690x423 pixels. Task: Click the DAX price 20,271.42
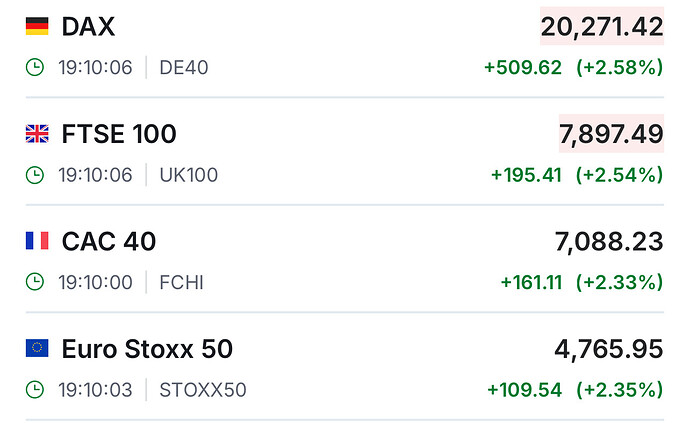[x=602, y=27]
